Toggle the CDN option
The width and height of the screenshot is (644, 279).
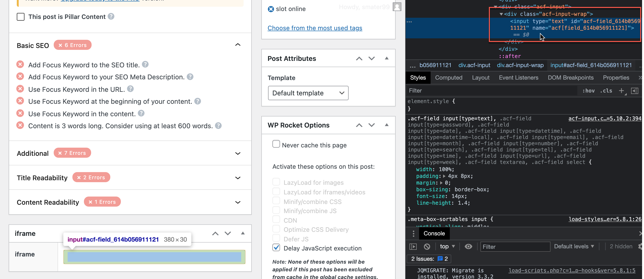click(x=276, y=219)
